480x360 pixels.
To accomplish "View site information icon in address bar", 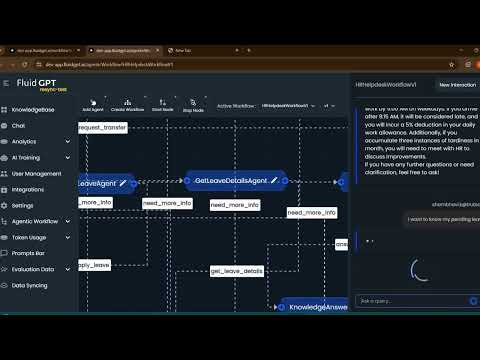I will click(39, 65).
